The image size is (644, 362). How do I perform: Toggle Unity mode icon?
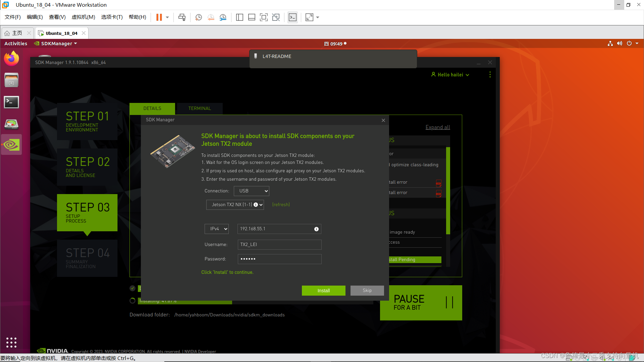(x=276, y=17)
